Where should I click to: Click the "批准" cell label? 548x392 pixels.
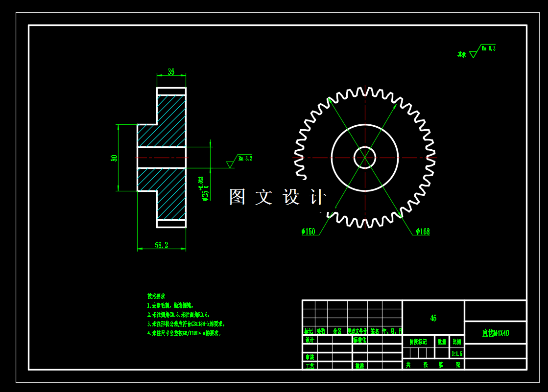coord(359,366)
